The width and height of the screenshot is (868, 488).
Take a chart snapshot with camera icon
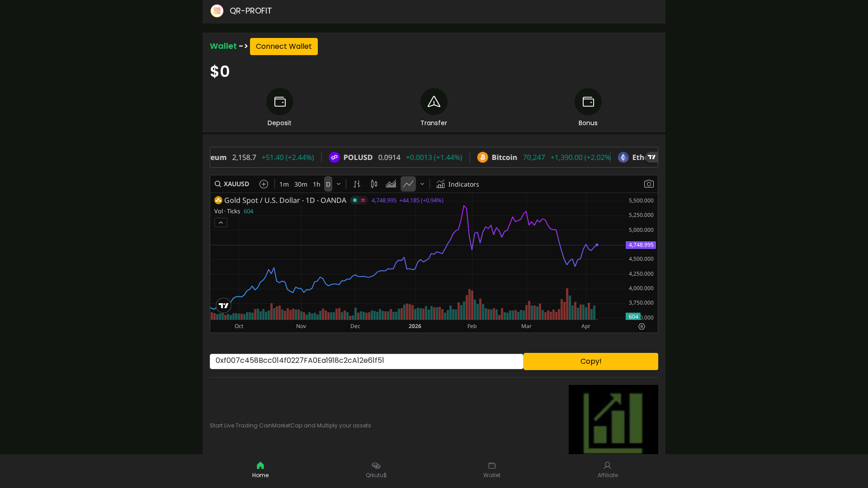tap(649, 184)
